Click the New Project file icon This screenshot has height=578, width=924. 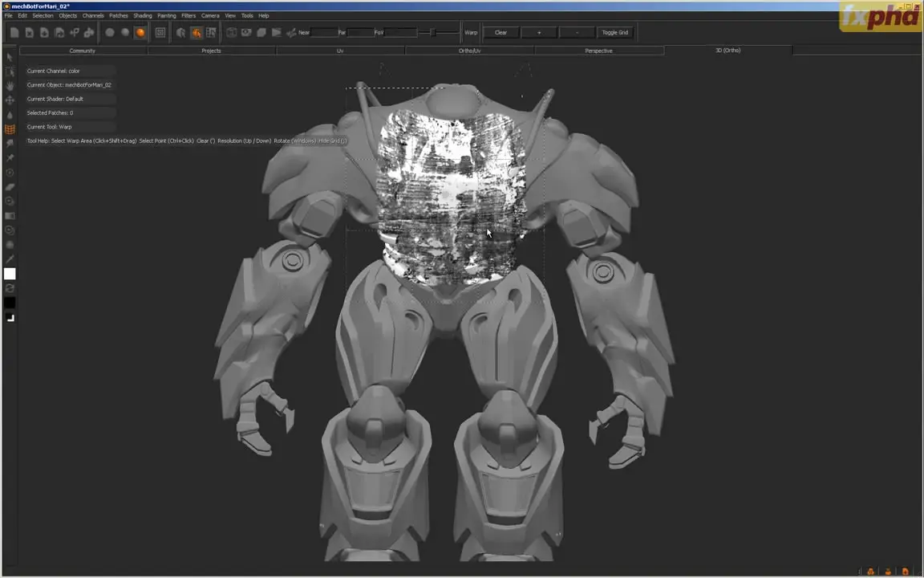[14, 33]
